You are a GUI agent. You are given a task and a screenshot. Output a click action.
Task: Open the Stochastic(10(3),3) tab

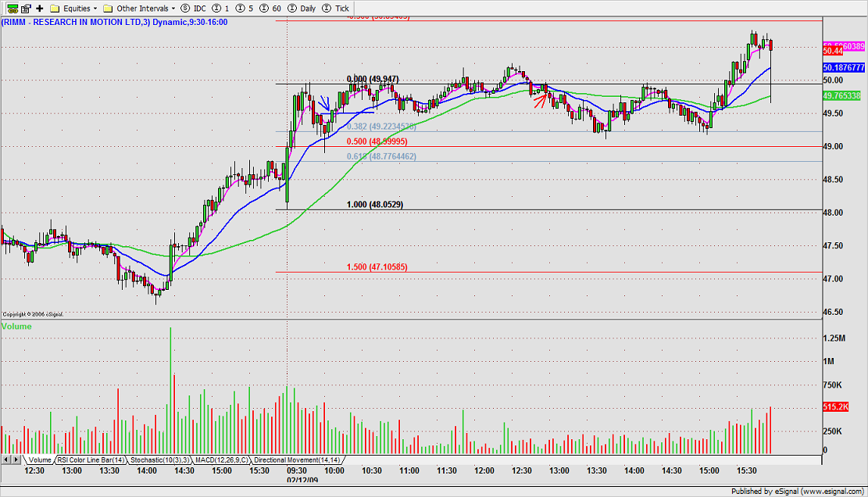point(160,460)
